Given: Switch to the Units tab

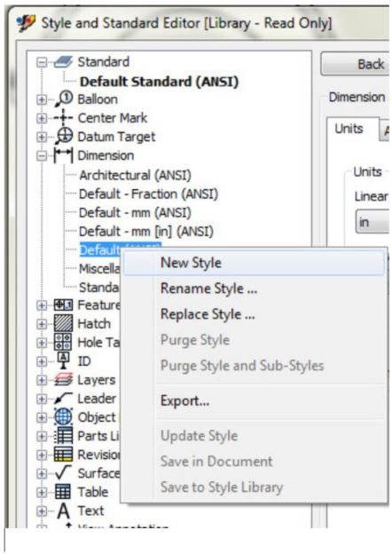Looking at the screenshot, I should pos(349,129).
